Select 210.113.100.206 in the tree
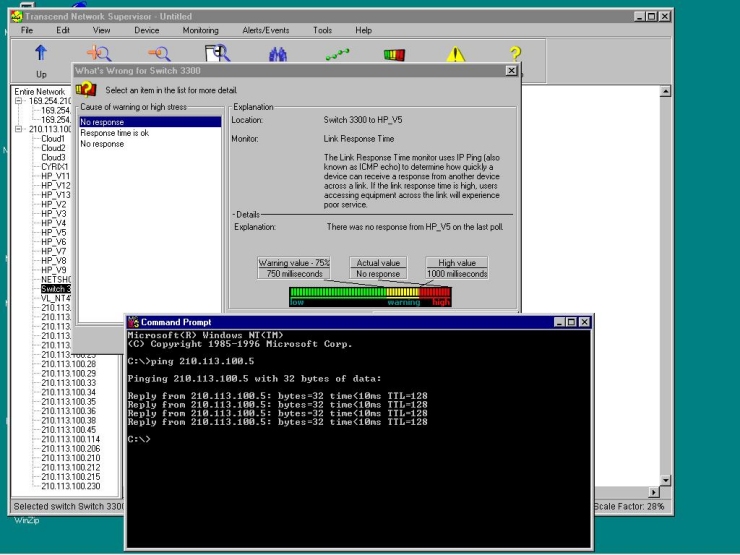 [70, 449]
